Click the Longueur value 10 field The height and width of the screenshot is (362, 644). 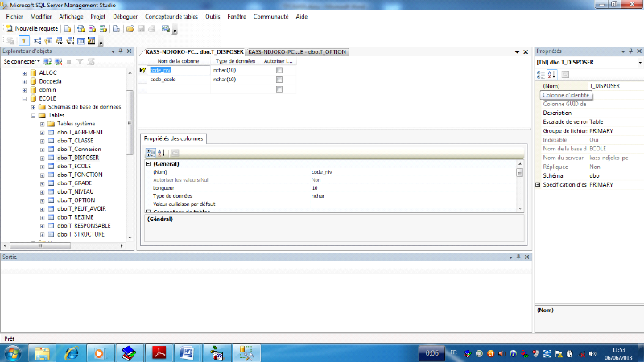click(413, 188)
